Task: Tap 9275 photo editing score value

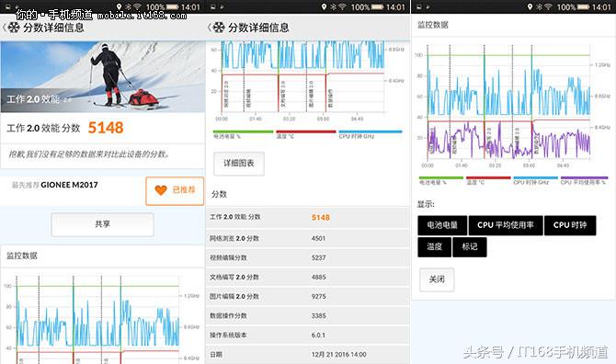Action: (319, 297)
